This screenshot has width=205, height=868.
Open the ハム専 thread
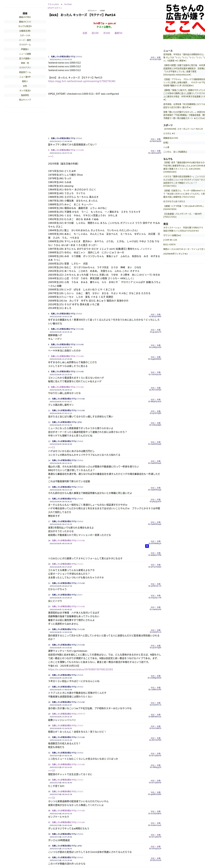166,147
